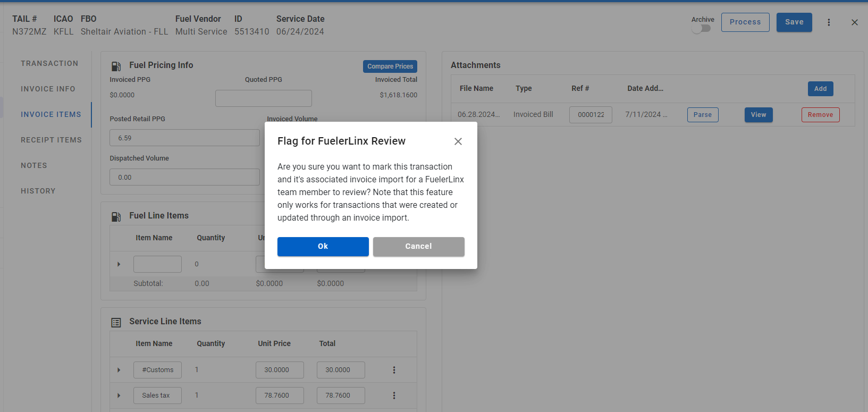This screenshot has height=412, width=868.
Task: Edit the Dispatched Volume field
Action: coord(185,177)
